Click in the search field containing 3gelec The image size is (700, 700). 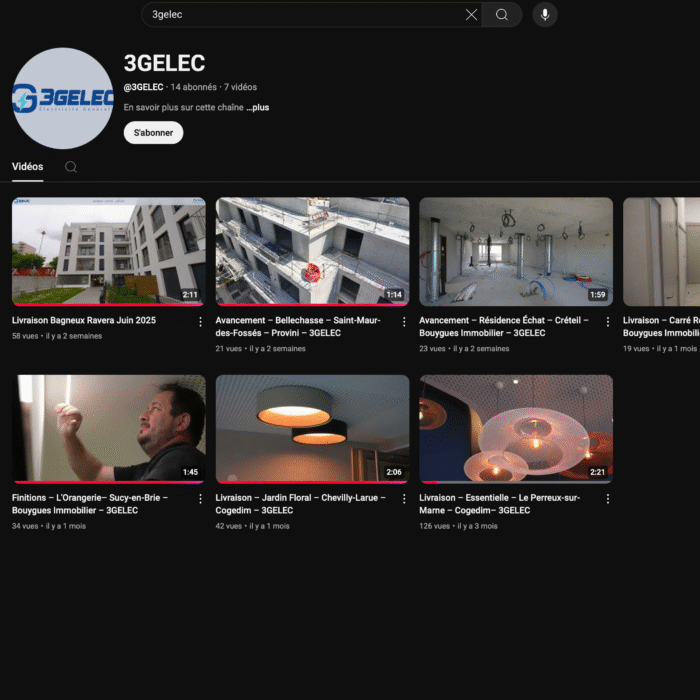pos(300,15)
